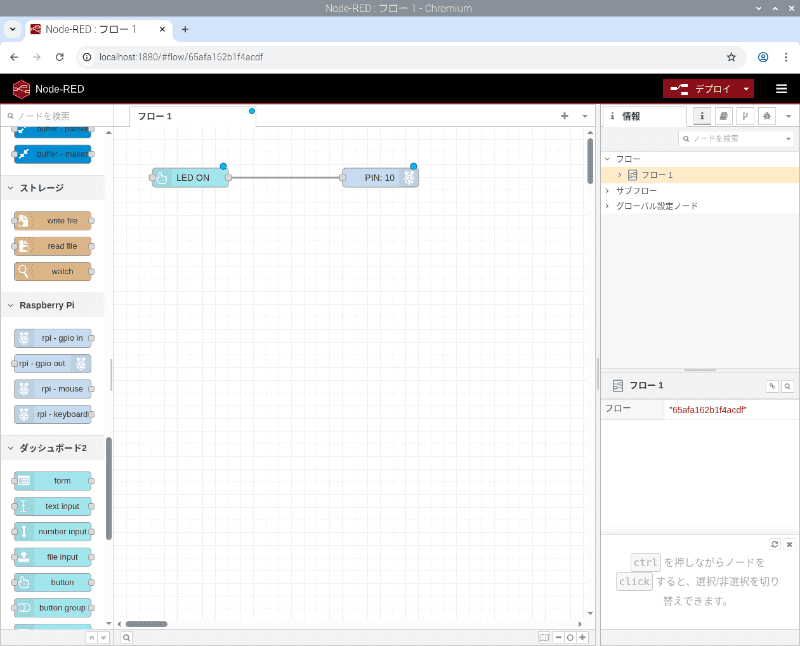This screenshot has width=800, height=646.
Task: Reset workspace zoom with circle button
Action: [570, 637]
